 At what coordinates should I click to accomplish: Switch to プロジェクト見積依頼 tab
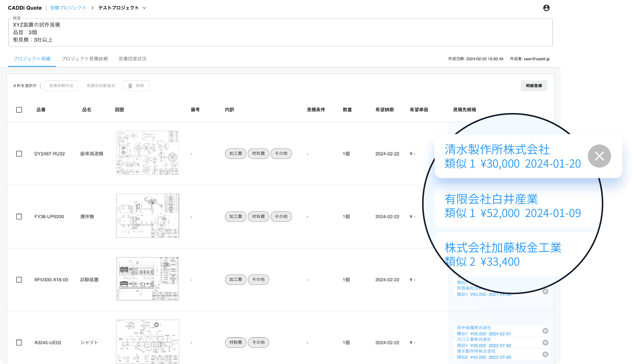point(84,59)
